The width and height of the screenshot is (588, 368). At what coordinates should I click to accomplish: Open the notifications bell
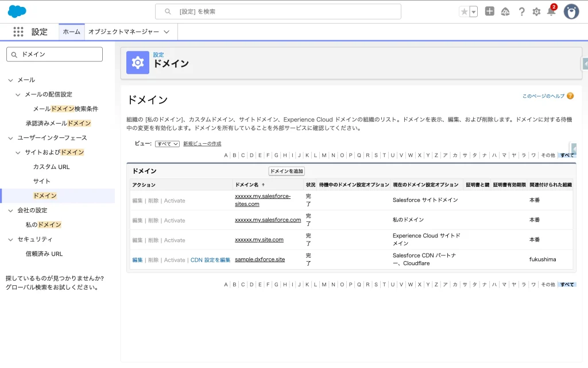(x=551, y=11)
